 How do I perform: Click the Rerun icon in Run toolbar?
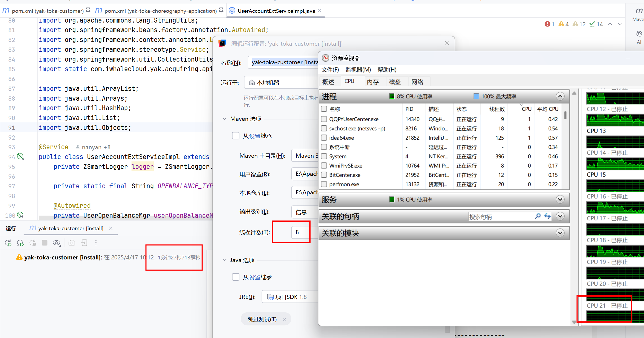coord(8,243)
